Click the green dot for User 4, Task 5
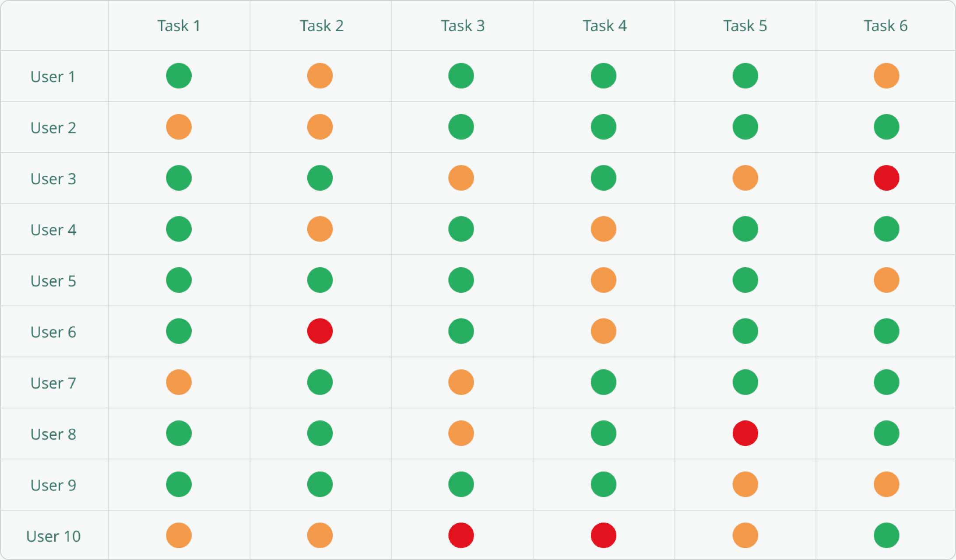Screen dimensions: 956x560 [x=745, y=229]
